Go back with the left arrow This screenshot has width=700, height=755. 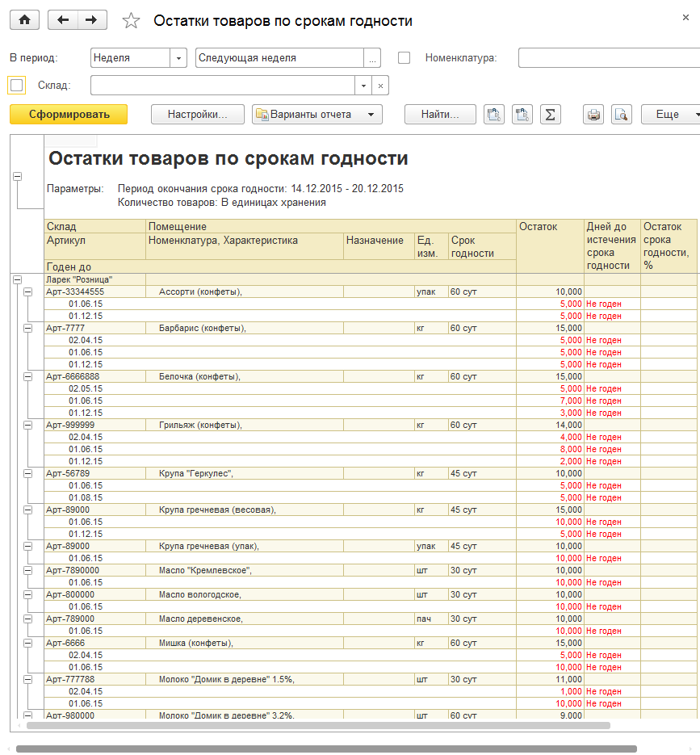[63, 20]
